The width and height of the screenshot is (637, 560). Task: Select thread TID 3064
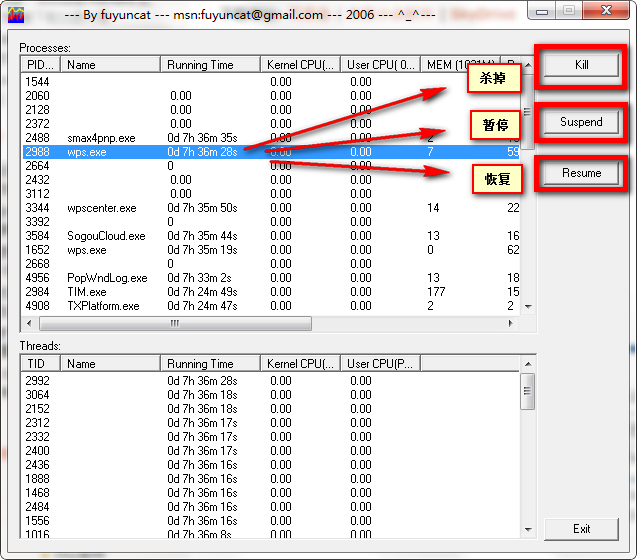(271, 395)
